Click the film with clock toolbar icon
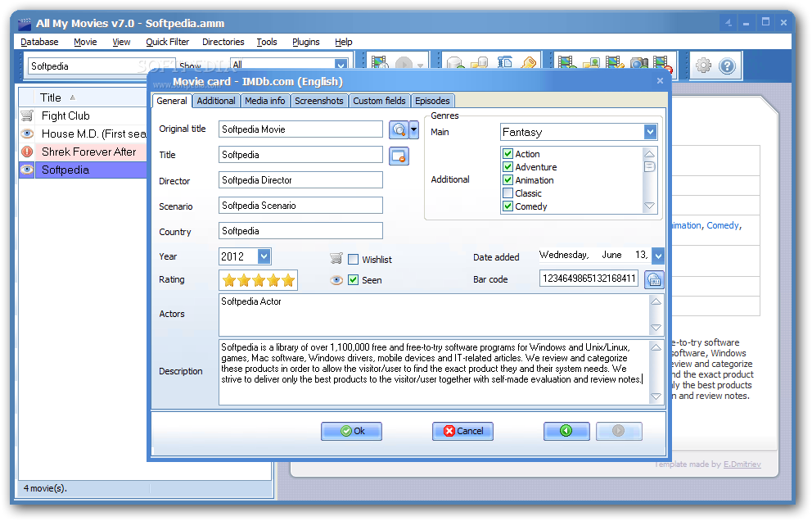The height and width of the screenshot is (521, 812). pyautogui.click(x=380, y=64)
